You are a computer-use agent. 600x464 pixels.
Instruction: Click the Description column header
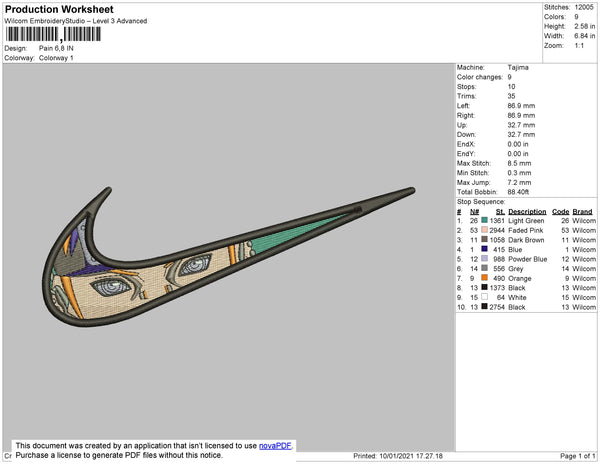point(527,212)
